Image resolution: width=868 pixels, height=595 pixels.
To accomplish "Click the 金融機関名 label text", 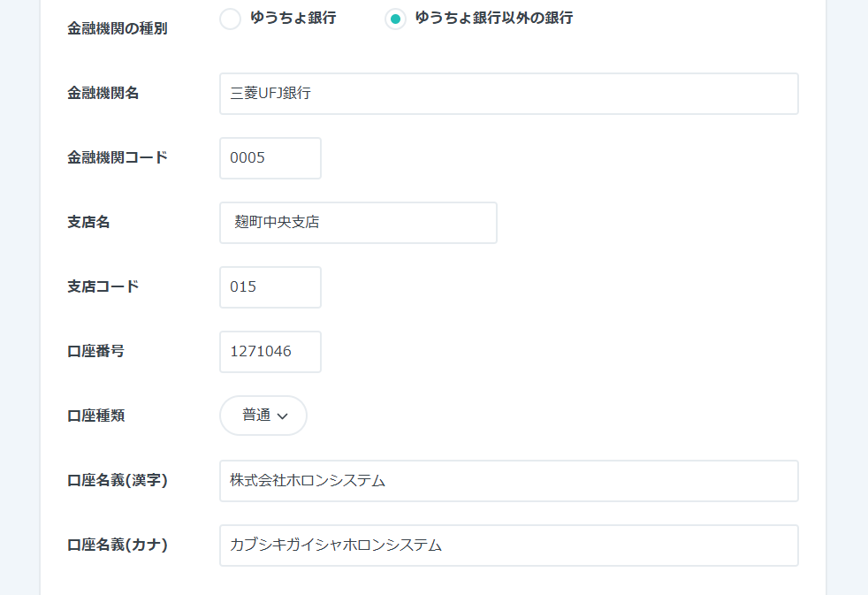I will [x=103, y=93].
